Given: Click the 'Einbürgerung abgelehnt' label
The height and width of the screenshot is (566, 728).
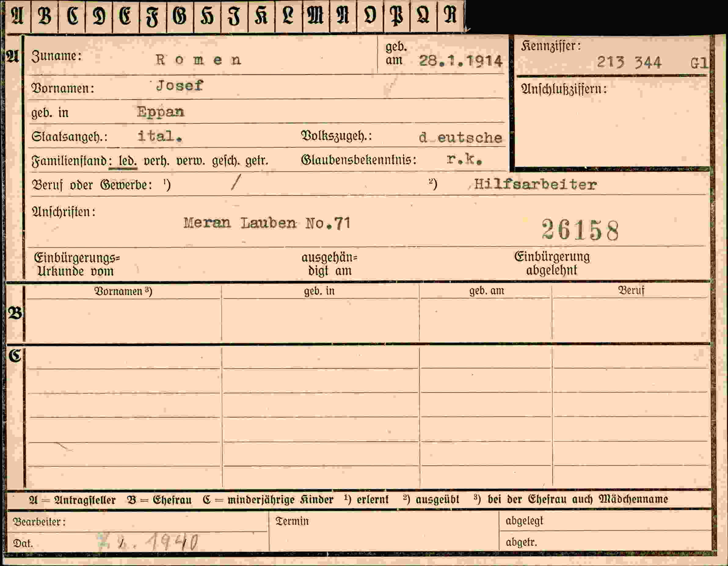Looking at the screenshot, I should 552,264.
